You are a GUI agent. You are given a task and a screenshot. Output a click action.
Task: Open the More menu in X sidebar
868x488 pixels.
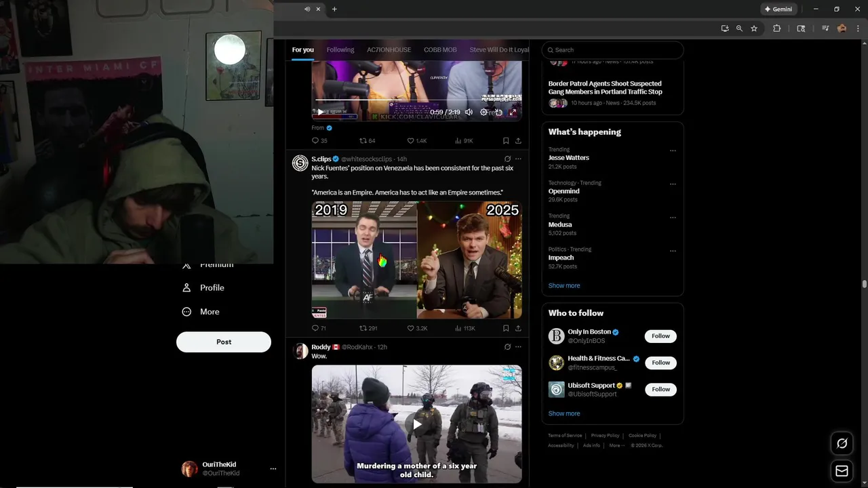201,312
